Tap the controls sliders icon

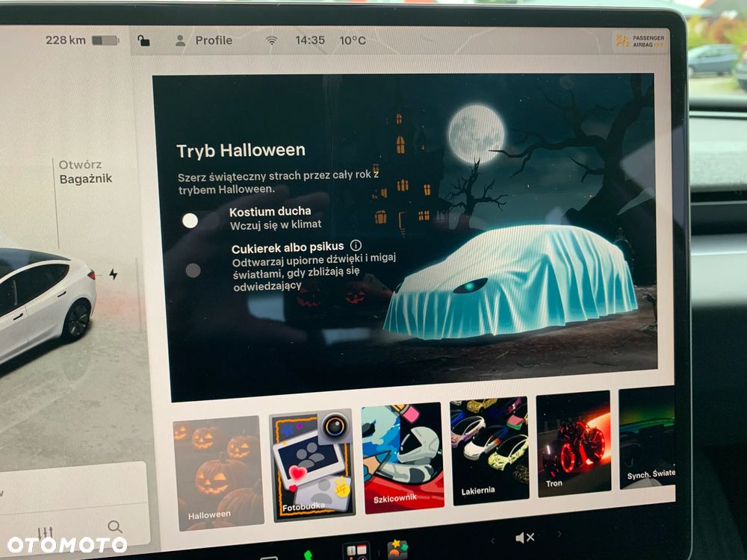46,532
